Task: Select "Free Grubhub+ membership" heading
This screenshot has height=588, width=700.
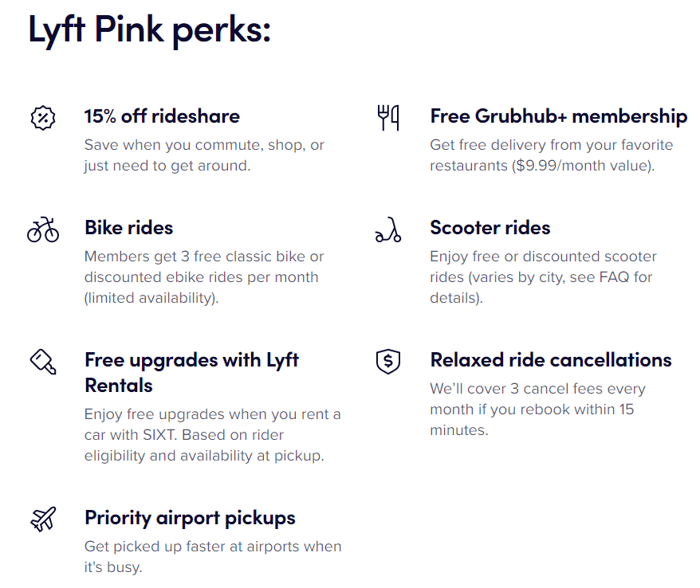Action: [x=558, y=116]
